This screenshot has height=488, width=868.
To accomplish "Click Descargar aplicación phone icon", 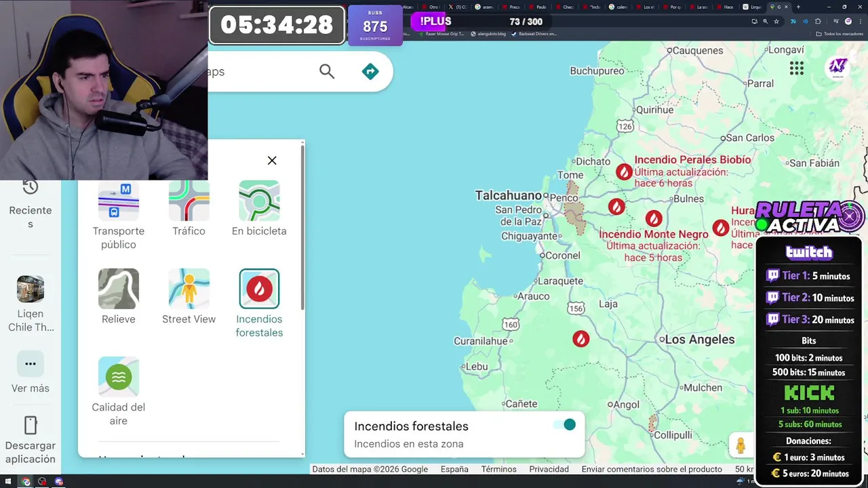I will [x=31, y=425].
